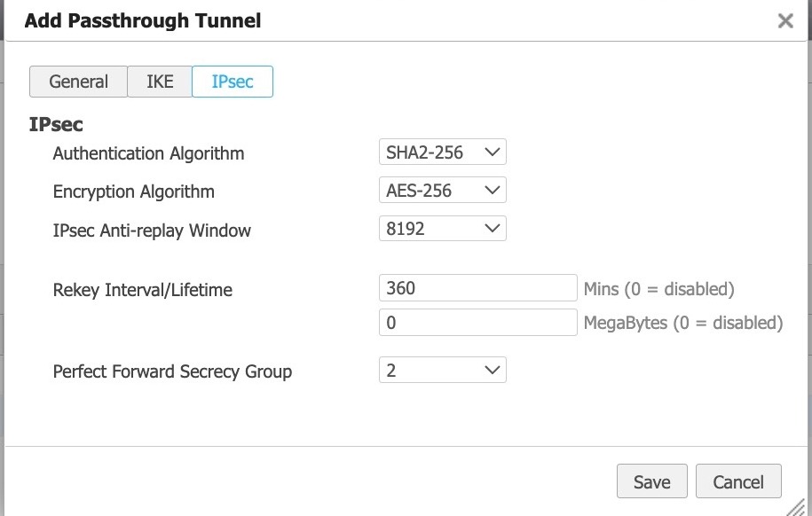Cancel adding the passthrough tunnel

click(738, 481)
